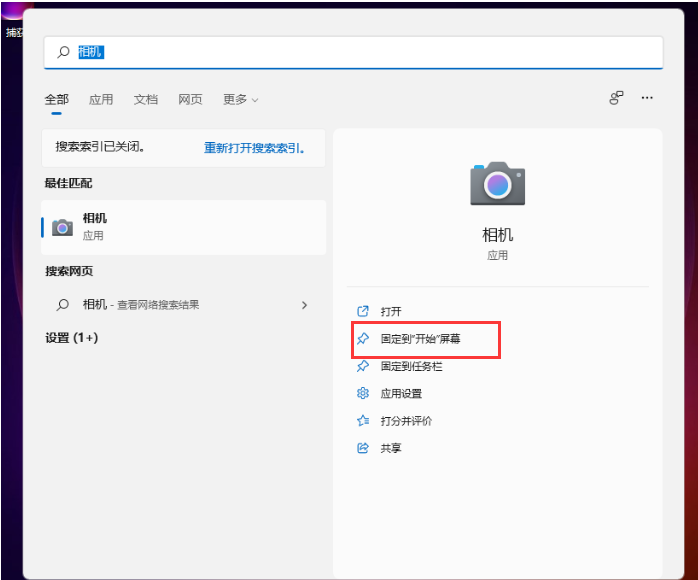Select the 相机 best match result
The width and height of the screenshot is (698, 580).
[183, 227]
